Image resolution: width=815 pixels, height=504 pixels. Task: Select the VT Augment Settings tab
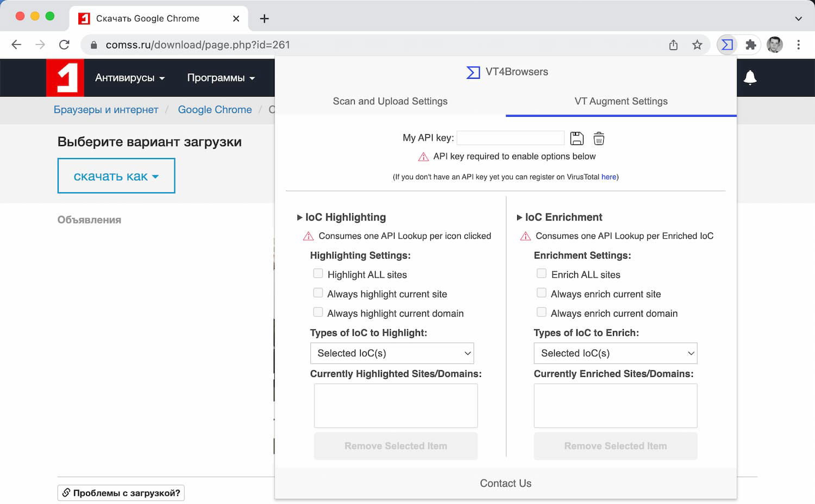(x=621, y=101)
